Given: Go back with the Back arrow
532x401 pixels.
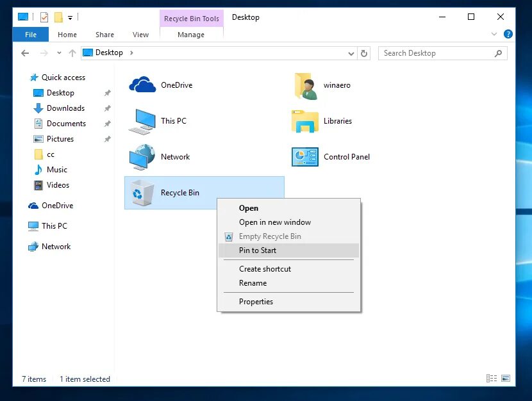Looking at the screenshot, I should (25, 53).
